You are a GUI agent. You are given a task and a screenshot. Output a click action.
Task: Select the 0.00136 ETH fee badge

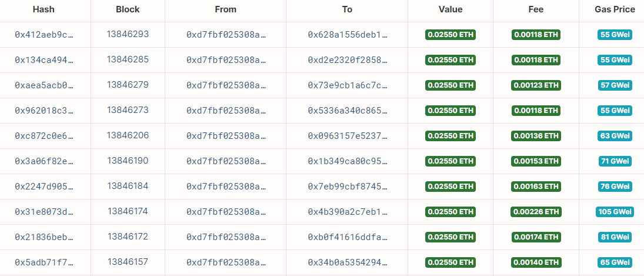point(536,136)
